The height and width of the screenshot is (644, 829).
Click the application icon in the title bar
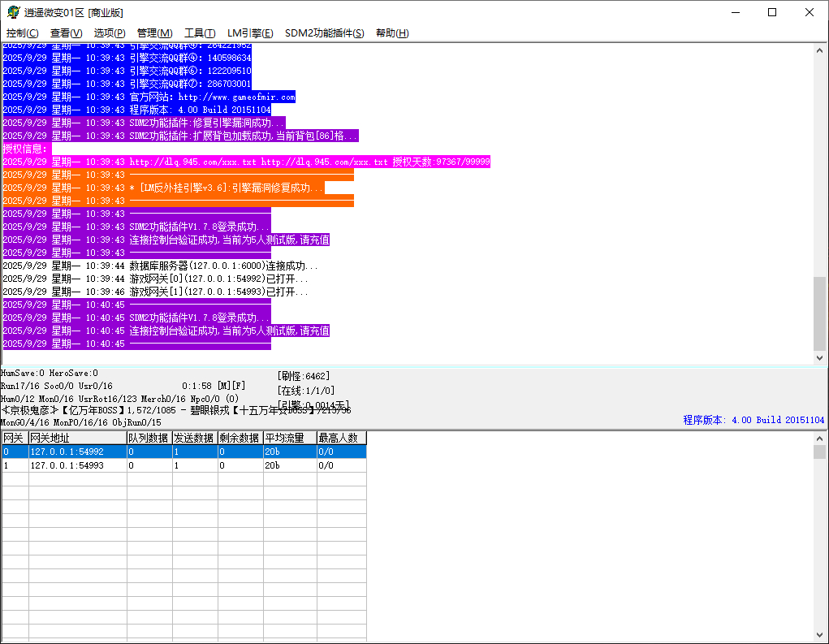coord(13,12)
